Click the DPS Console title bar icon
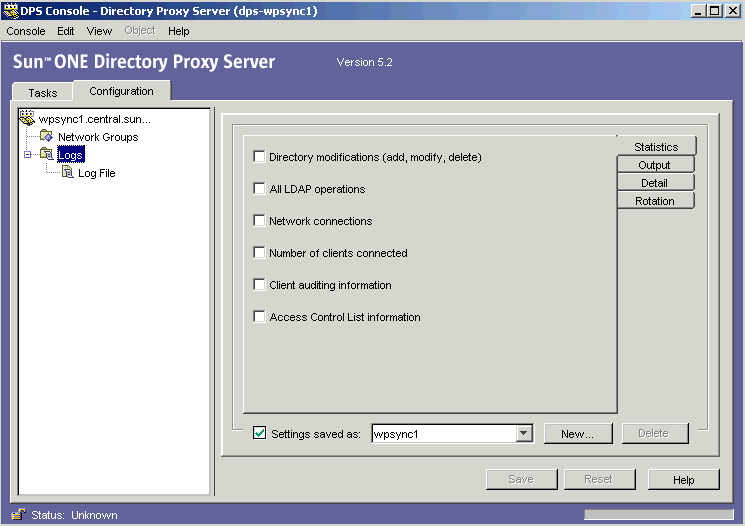This screenshot has height=526, width=745. click(x=10, y=10)
